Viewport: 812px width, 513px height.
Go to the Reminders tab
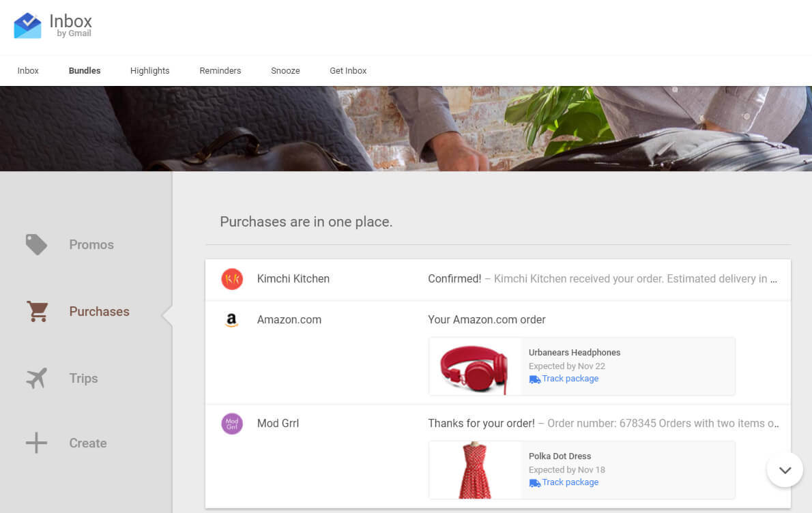[x=220, y=70]
